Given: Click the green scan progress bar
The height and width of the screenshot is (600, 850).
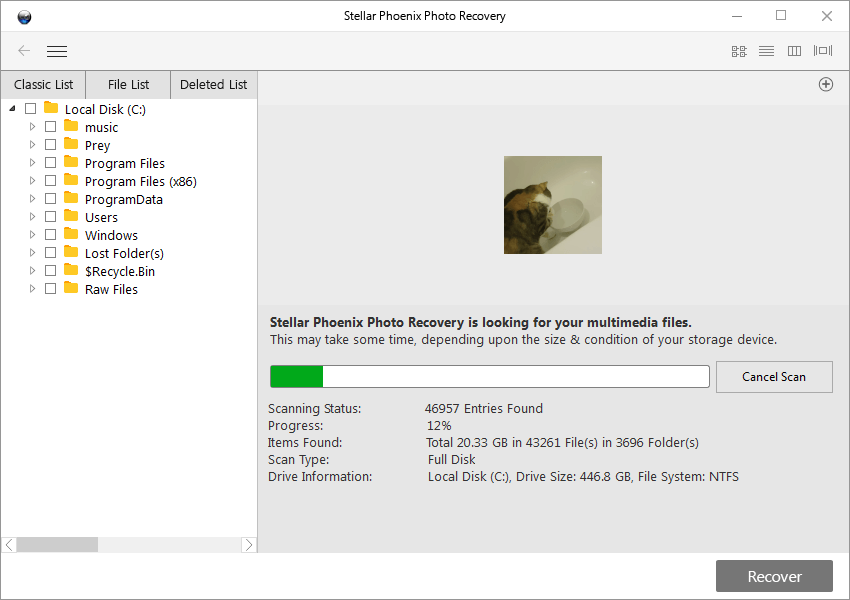Looking at the screenshot, I should point(490,377).
